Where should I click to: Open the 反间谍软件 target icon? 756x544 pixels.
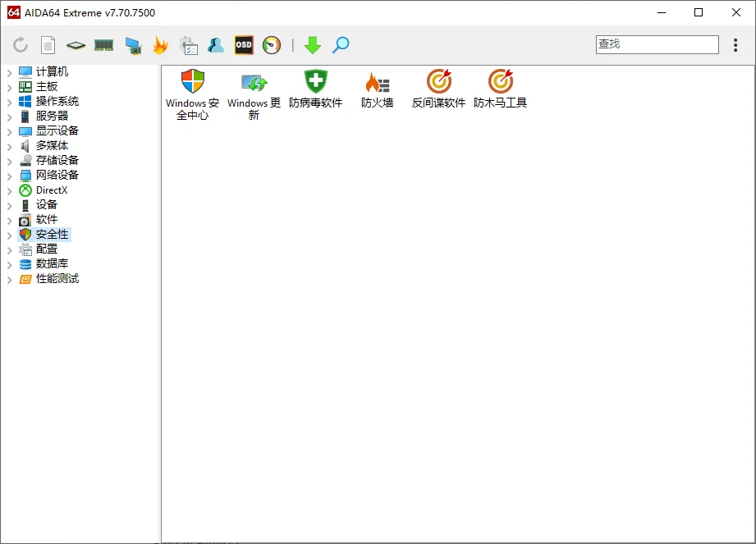(x=438, y=82)
